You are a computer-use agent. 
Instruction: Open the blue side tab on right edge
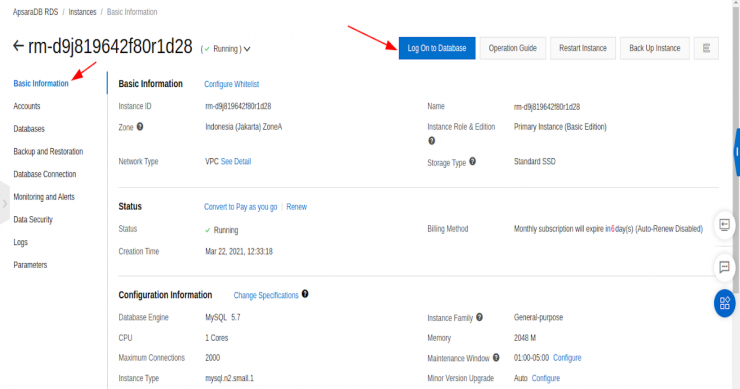click(x=737, y=152)
